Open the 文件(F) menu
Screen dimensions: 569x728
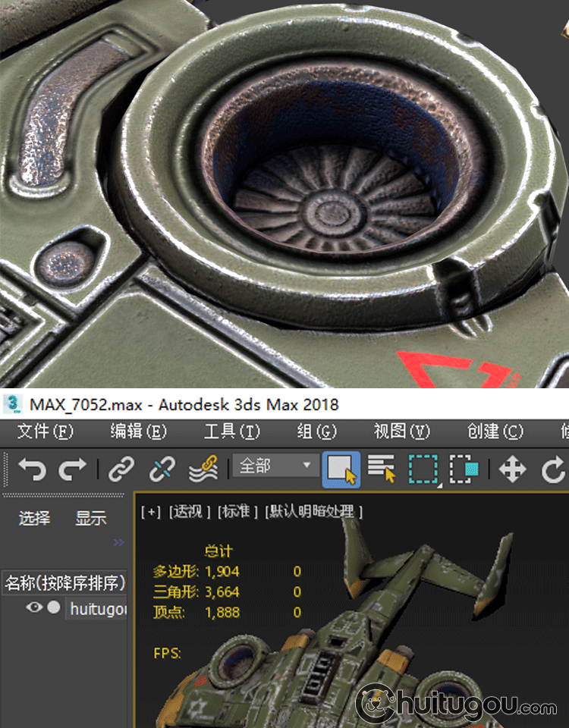[x=45, y=431]
